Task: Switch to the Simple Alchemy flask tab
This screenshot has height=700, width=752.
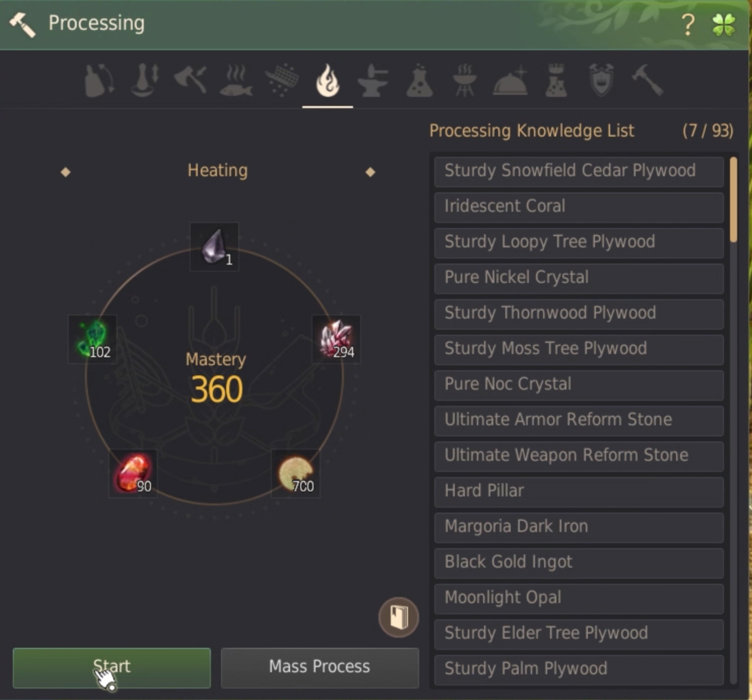Action: (x=419, y=80)
